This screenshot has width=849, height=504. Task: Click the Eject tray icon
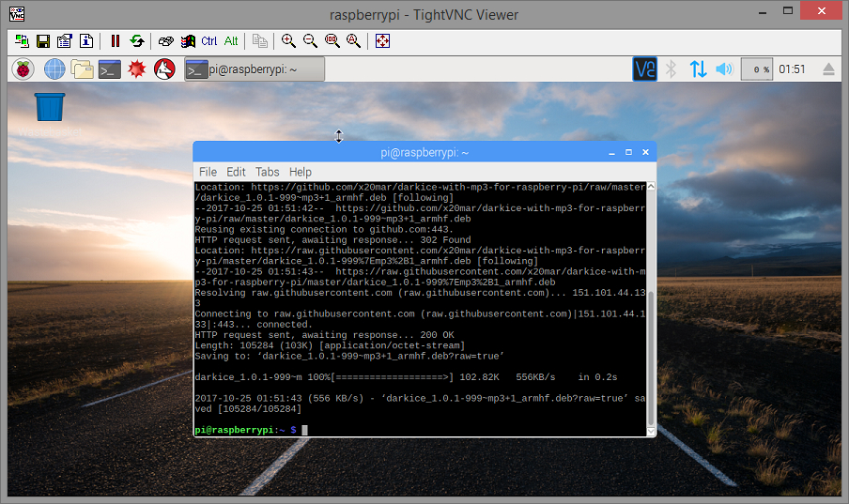click(828, 69)
